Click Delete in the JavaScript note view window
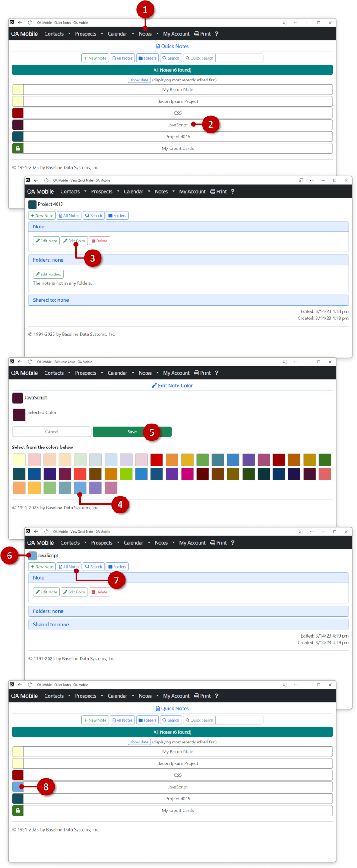357x868 pixels. point(99,592)
